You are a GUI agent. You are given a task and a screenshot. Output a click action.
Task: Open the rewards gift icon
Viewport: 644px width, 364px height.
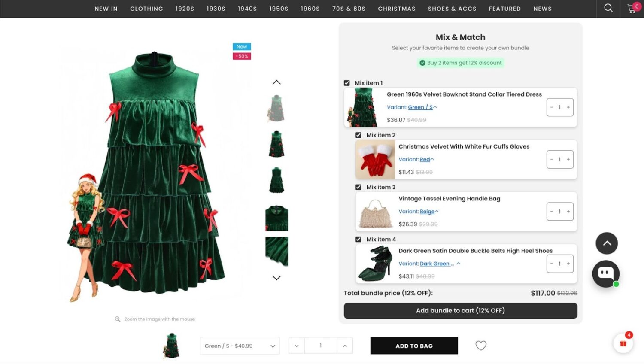623,343
